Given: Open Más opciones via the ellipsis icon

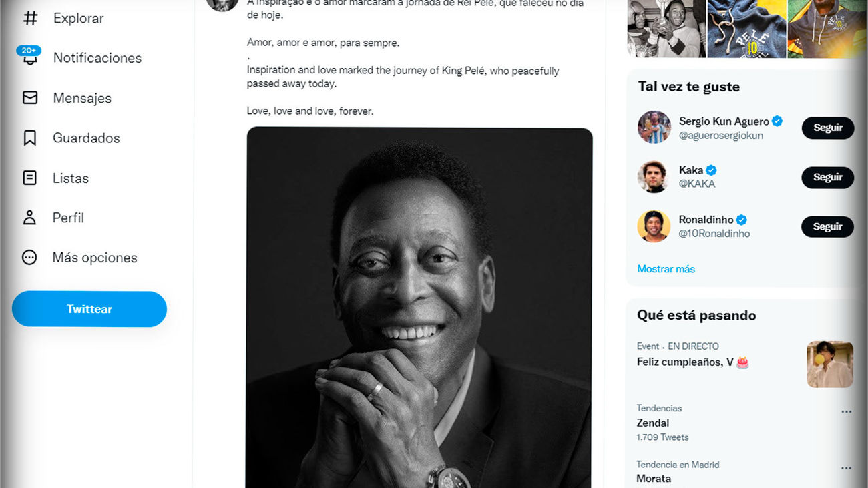Looking at the screenshot, I should click(x=29, y=257).
